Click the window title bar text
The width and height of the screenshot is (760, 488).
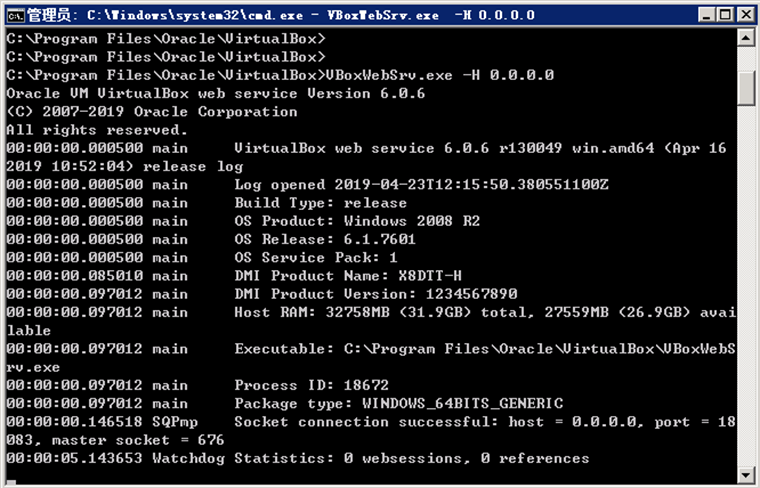pyautogui.click(x=281, y=16)
